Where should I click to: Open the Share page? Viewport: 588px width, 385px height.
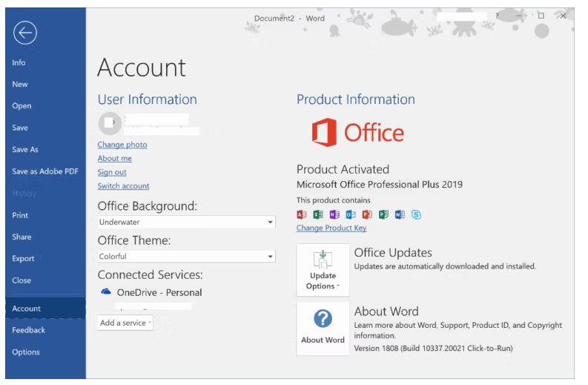click(x=22, y=237)
